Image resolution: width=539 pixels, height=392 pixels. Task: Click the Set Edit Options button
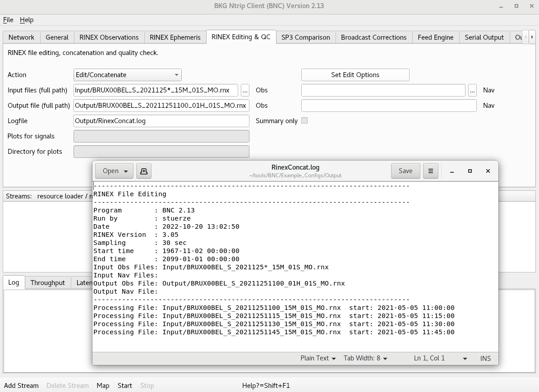coord(355,75)
